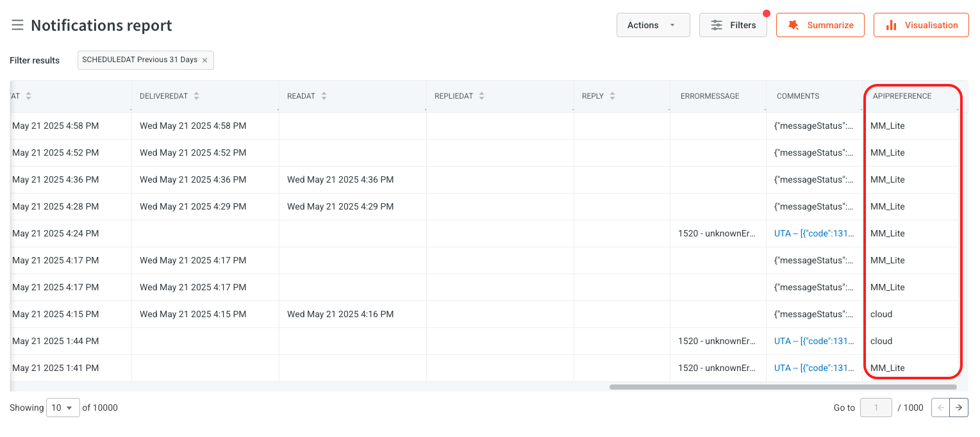
Task: Open the UTA comment link in the 4:24 PM row
Action: [814, 233]
